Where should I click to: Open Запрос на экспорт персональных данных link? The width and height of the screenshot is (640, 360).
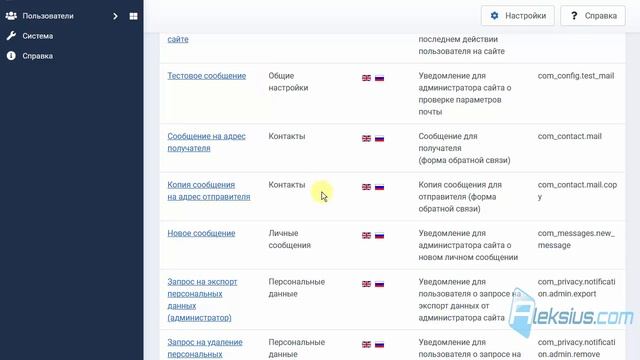pos(202,300)
